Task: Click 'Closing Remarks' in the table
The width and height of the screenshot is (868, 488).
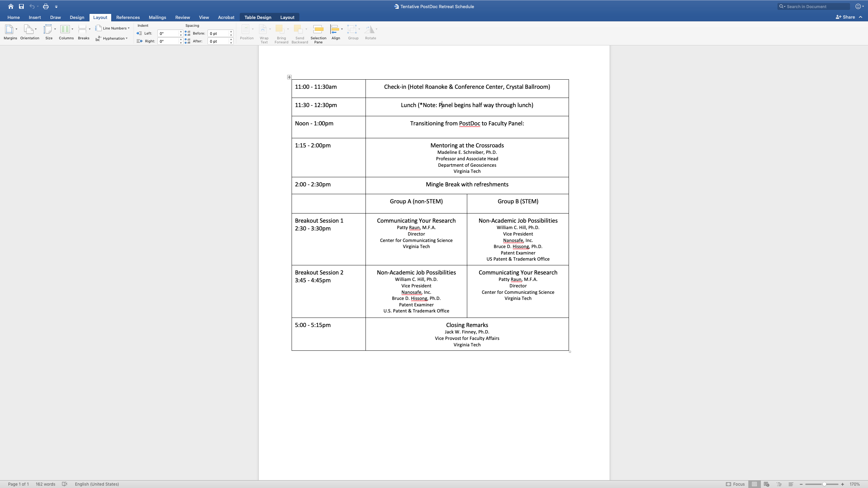Action: (467, 325)
